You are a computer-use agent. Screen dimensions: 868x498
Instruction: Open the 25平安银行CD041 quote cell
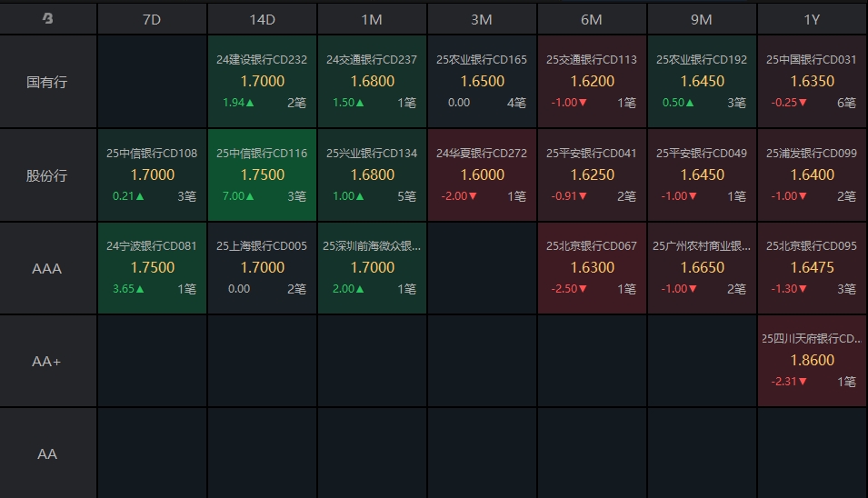coord(592,174)
